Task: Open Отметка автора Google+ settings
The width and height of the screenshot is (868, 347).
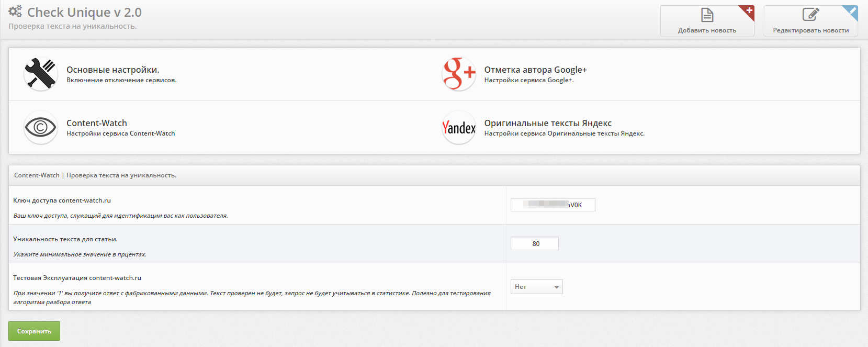Action: 535,70
